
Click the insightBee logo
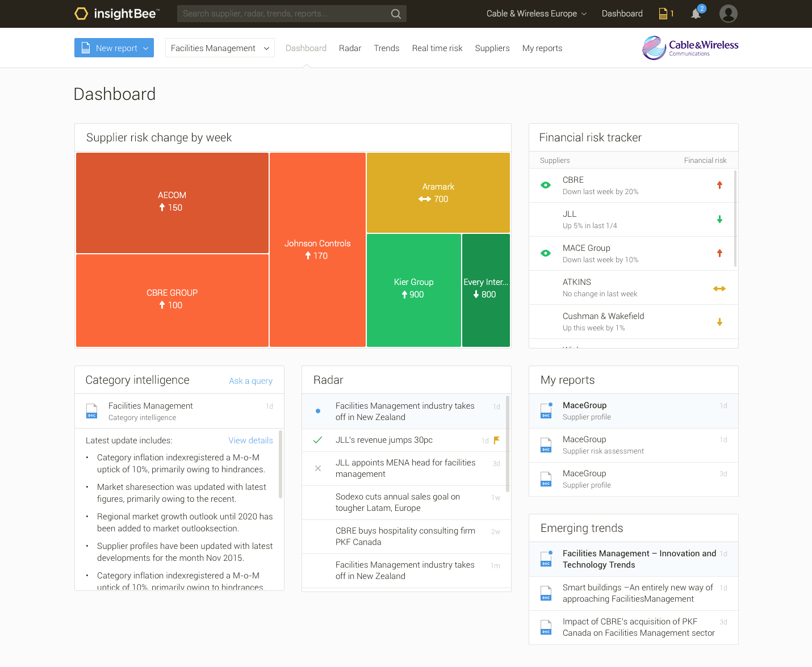click(x=117, y=14)
